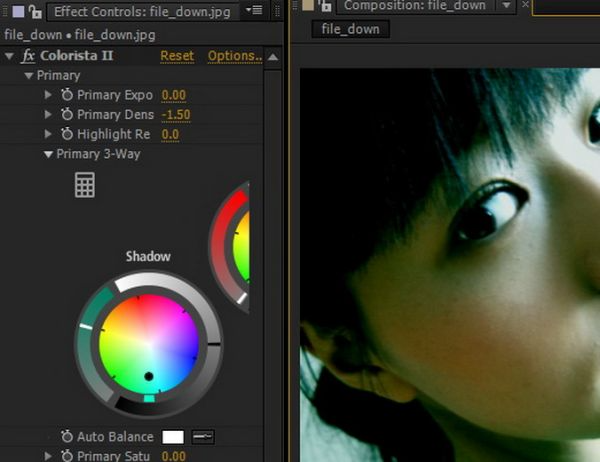Click the partially visible red-ringed color wheel
Screen dimensions: 600x462
tap(231, 247)
